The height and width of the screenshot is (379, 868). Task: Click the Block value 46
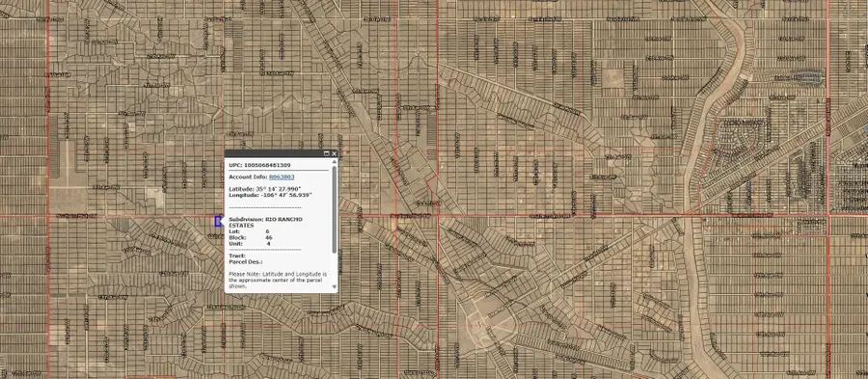268,237
